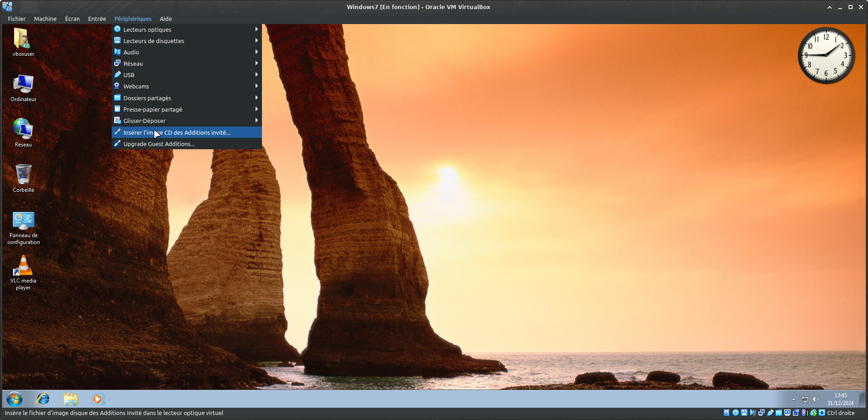868x420 pixels.
Task: Click the network status bar indicator
Action: point(761,413)
